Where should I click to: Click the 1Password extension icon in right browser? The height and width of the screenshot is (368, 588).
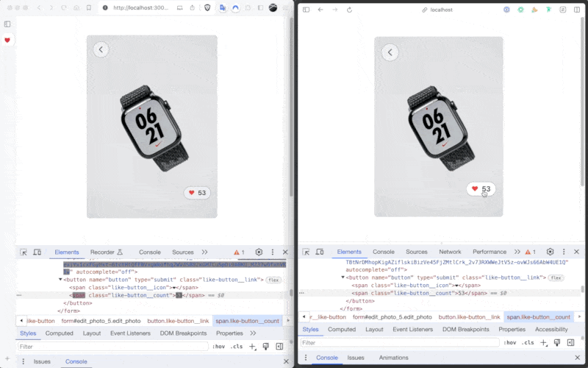coord(506,10)
